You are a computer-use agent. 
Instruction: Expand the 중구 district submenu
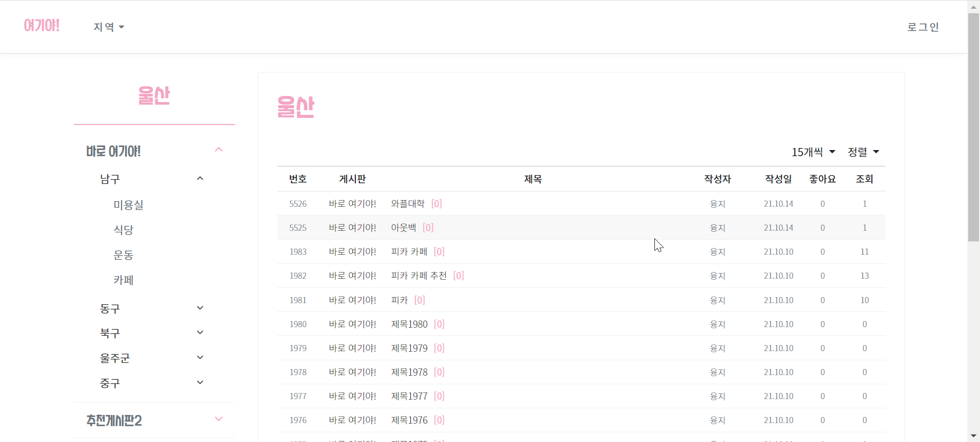tap(200, 382)
